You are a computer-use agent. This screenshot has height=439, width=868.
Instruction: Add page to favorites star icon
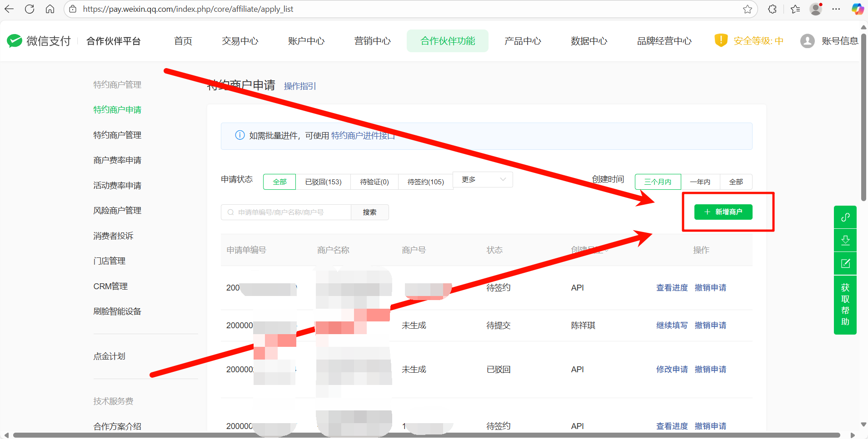click(x=748, y=9)
